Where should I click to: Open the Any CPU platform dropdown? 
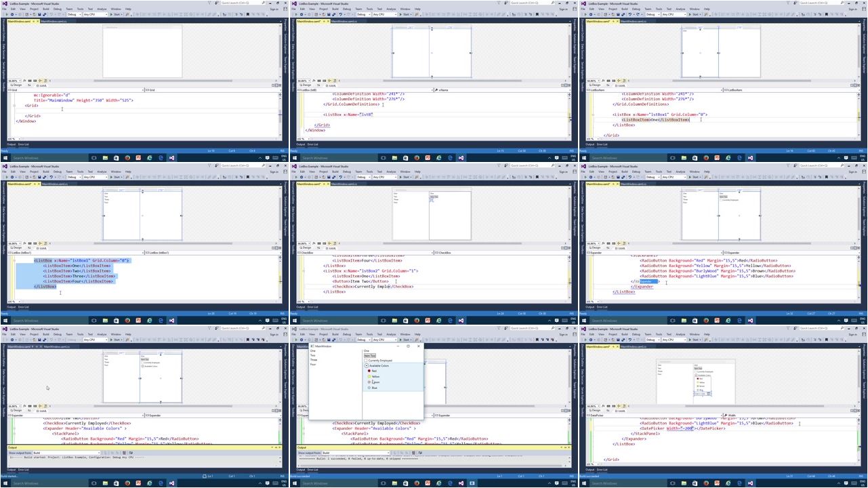click(106, 15)
